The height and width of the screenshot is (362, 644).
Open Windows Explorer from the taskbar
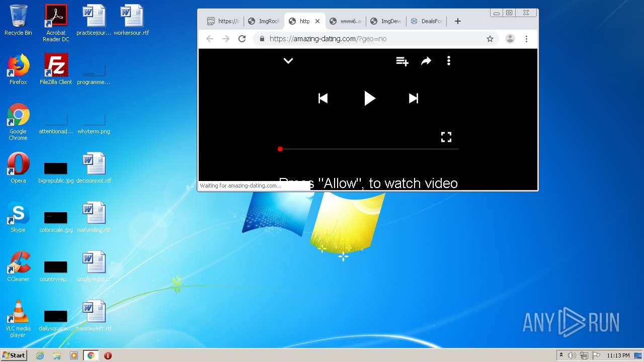pos(57,355)
